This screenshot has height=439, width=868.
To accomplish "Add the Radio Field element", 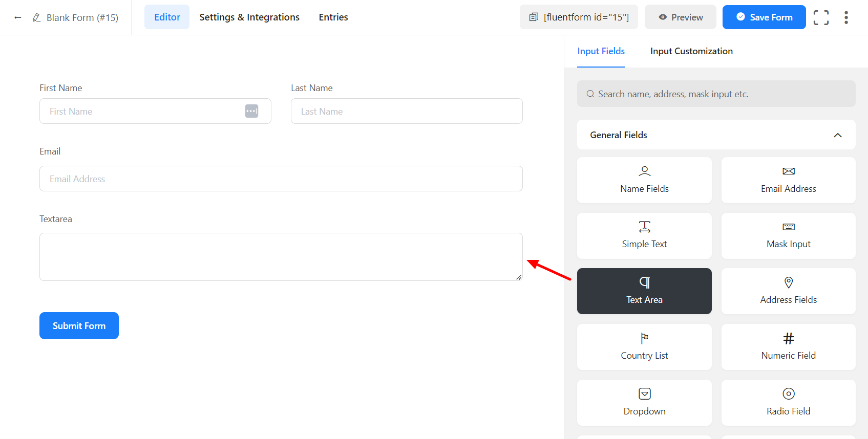I will click(788, 403).
